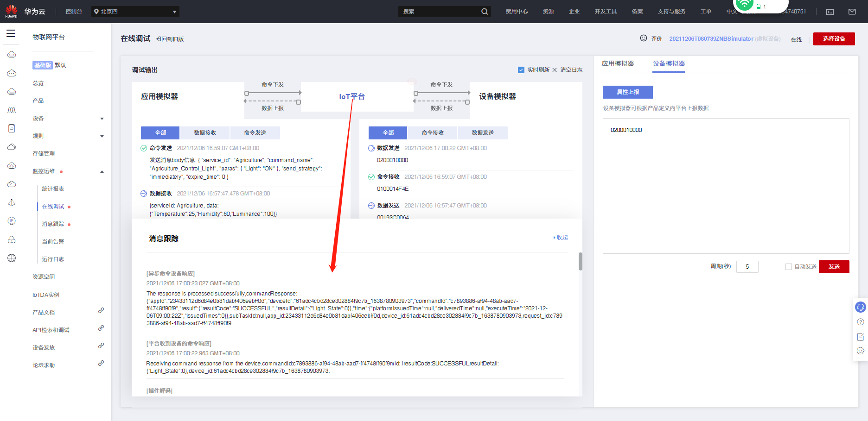The height and width of the screenshot is (421, 868).
Task: Click the 周期(秒) input field
Action: (x=747, y=267)
